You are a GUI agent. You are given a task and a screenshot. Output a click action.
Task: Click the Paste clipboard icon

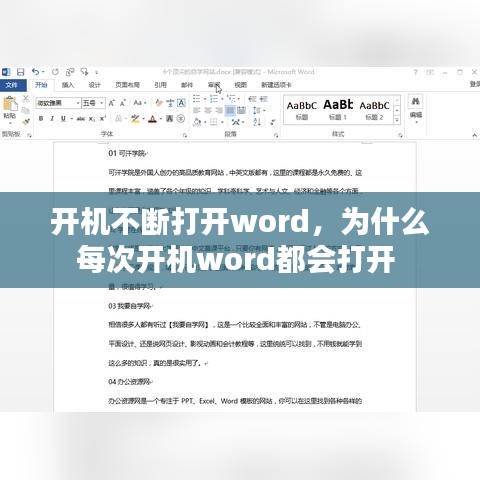pos(10,107)
